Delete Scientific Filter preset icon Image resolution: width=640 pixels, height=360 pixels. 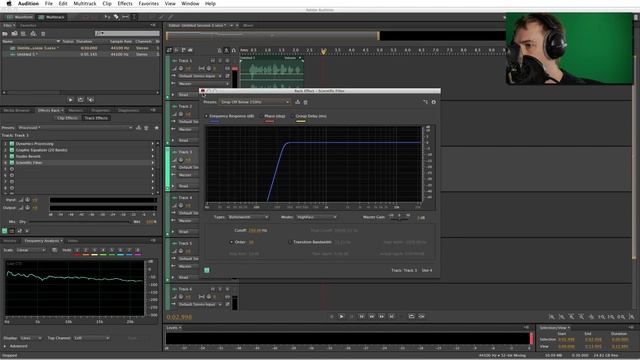pyautogui.click(x=305, y=102)
